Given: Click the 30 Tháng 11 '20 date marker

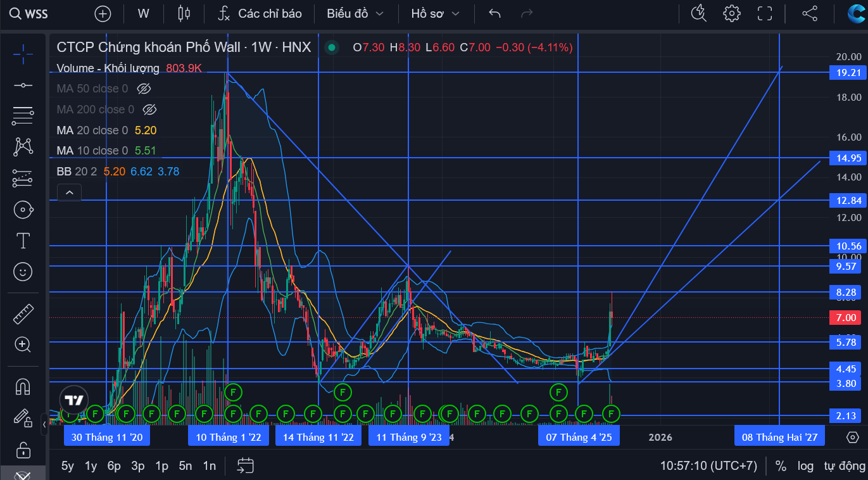Looking at the screenshot, I should pyautogui.click(x=107, y=437).
